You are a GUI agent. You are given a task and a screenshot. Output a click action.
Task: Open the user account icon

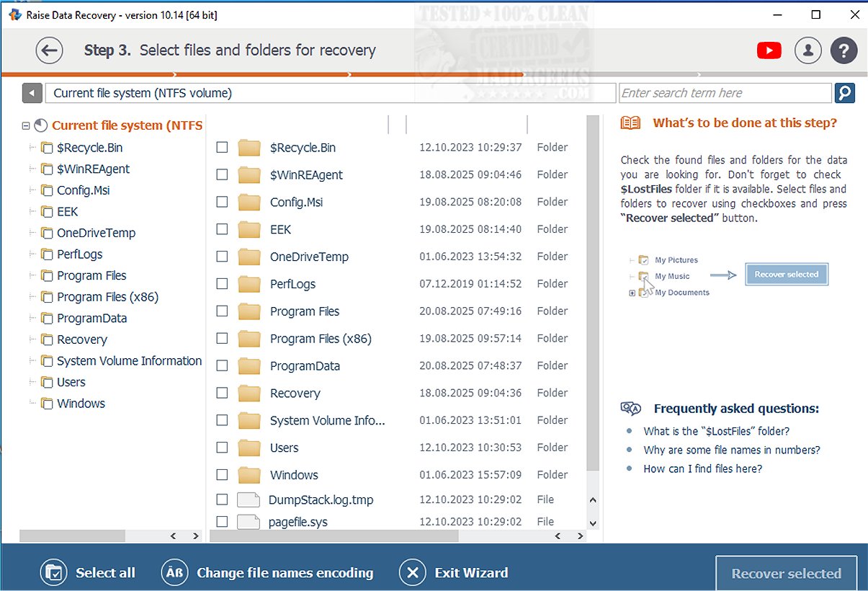click(x=808, y=50)
